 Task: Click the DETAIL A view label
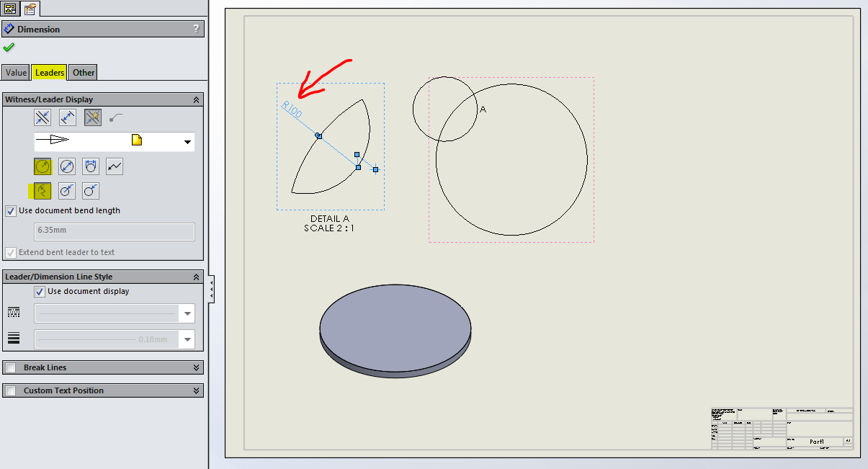tap(330, 219)
